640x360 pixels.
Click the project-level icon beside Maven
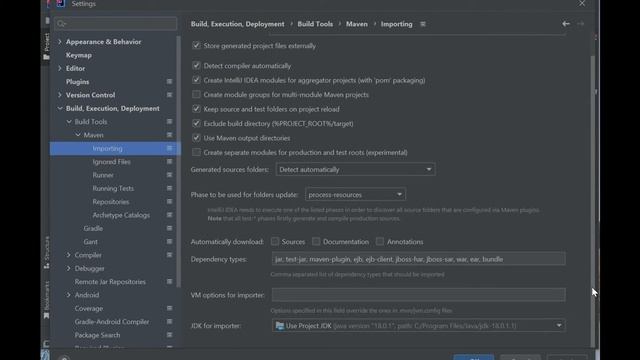pos(169,135)
